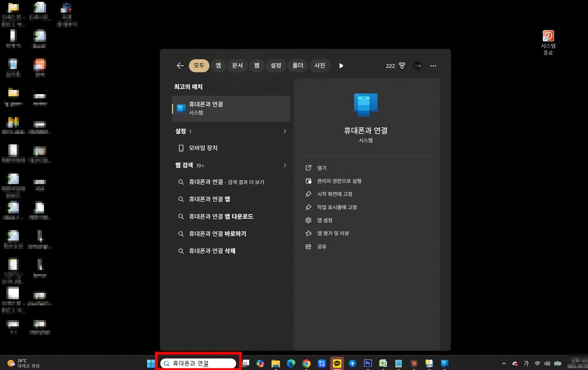Open the Notepad taskbar icon
Image resolution: width=588 pixels, height=370 pixels.
point(399,363)
